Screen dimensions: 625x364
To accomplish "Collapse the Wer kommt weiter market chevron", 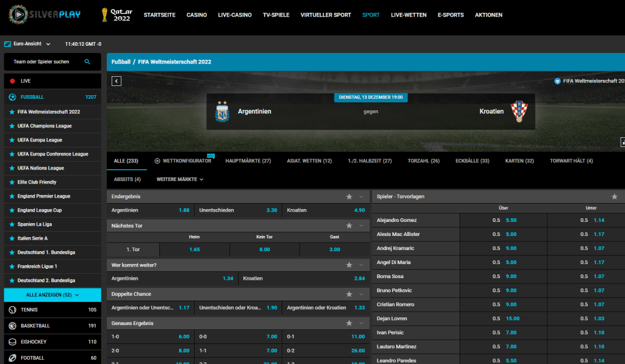I will click(361, 265).
